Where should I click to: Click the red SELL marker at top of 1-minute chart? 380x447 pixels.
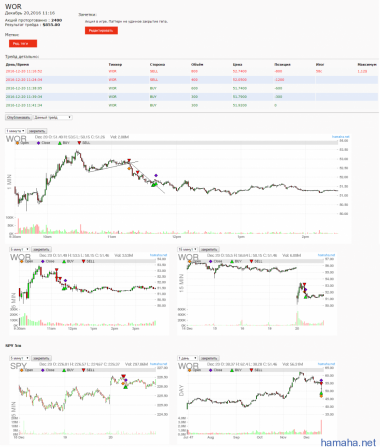point(129,160)
